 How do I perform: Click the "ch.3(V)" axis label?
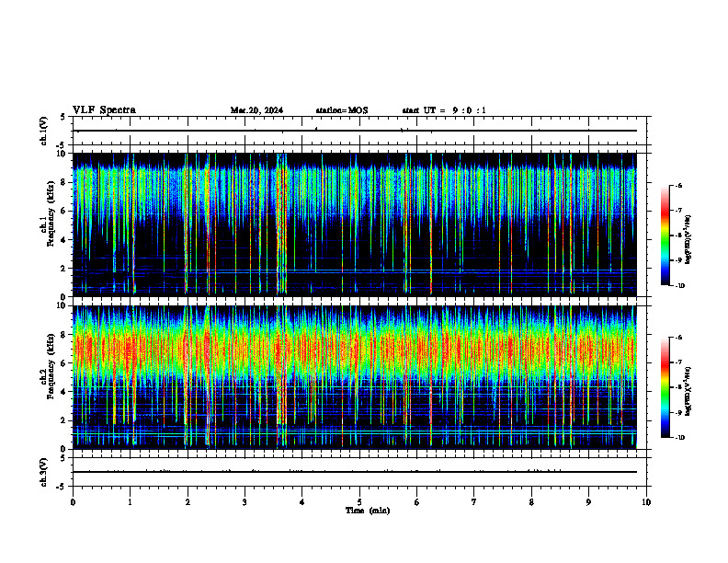pos(44,472)
